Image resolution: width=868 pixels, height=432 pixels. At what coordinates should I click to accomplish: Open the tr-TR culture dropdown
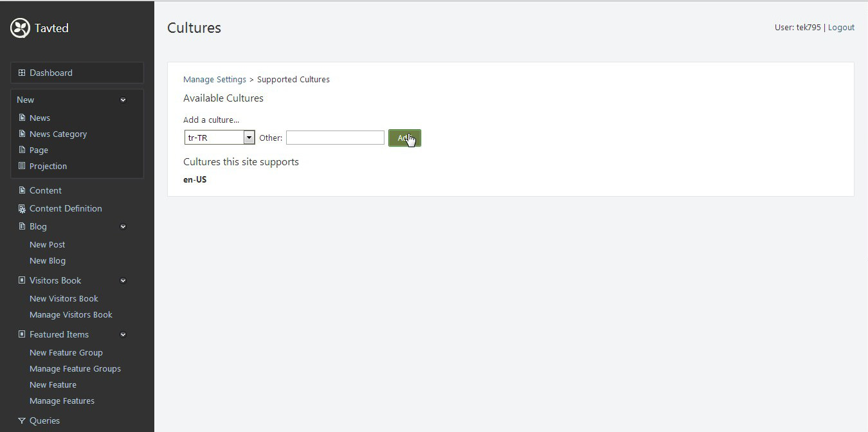tap(249, 138)
